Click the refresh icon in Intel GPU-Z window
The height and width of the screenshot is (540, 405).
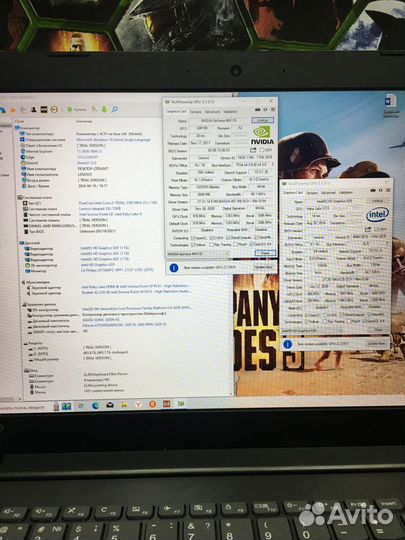tap(381, 190)
